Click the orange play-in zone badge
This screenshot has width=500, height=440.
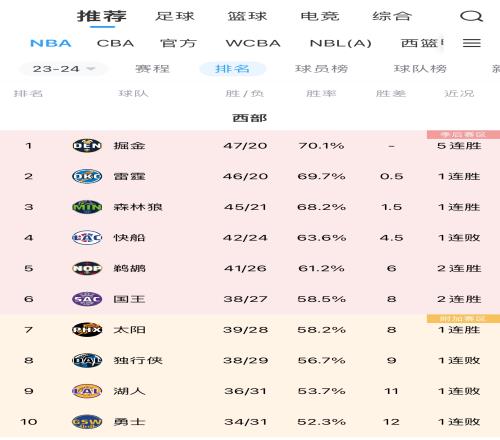point(463,318)
